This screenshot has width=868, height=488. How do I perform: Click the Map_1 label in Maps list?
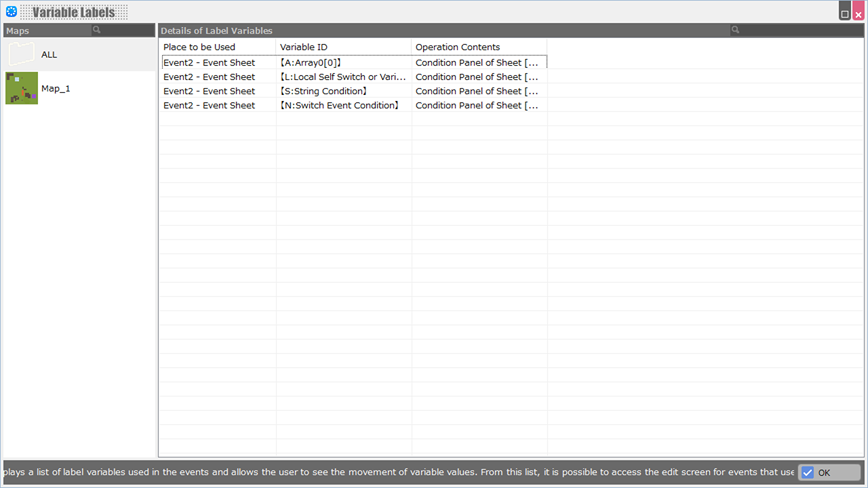coord(56,89)
